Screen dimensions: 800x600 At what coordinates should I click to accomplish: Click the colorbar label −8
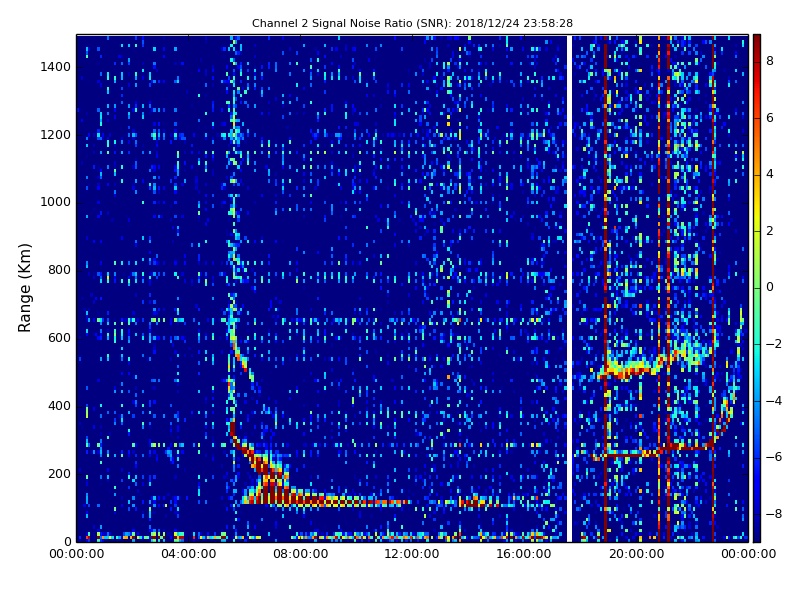click(x=774, y=514)
